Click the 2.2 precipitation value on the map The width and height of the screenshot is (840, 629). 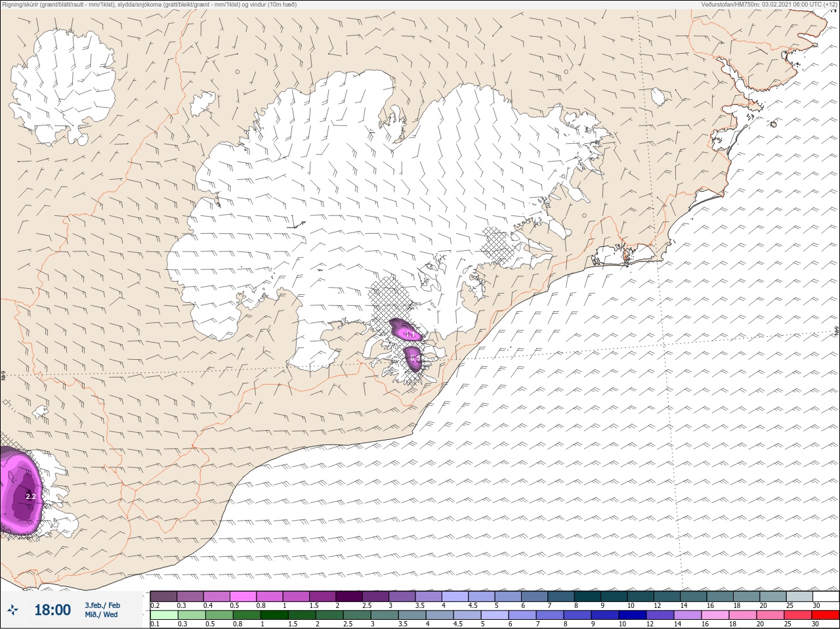coord(31,497)
